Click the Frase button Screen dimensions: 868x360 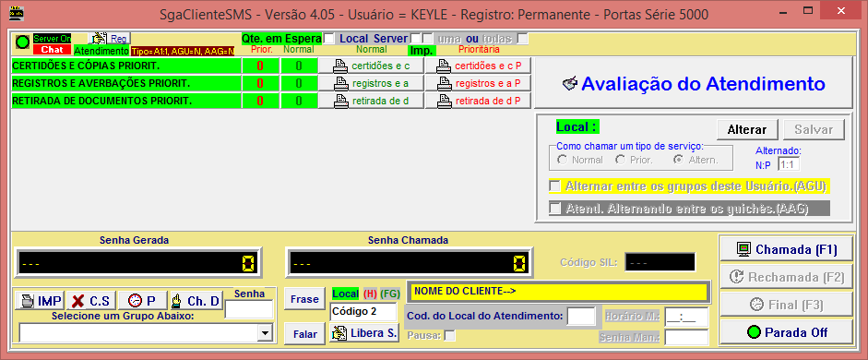(x=304, y=299)
